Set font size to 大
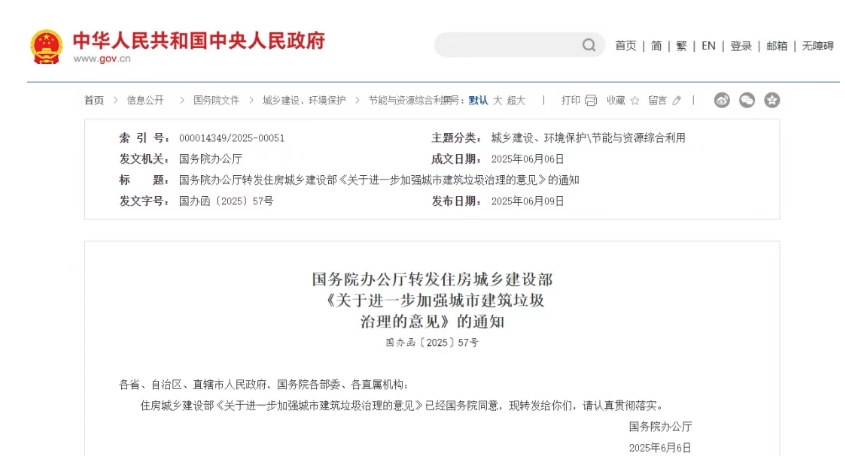The height and width of the screenshot is (473, 845). (x=497, y=100)
